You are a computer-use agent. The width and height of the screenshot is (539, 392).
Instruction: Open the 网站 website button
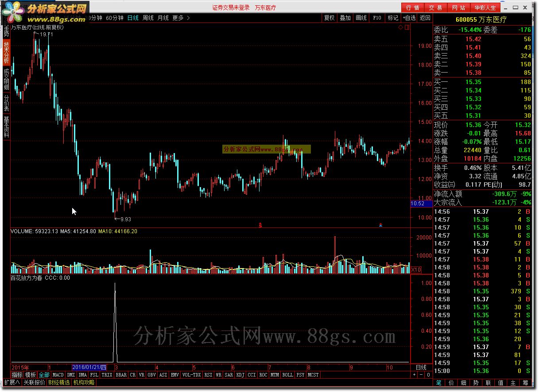[459, 8]
